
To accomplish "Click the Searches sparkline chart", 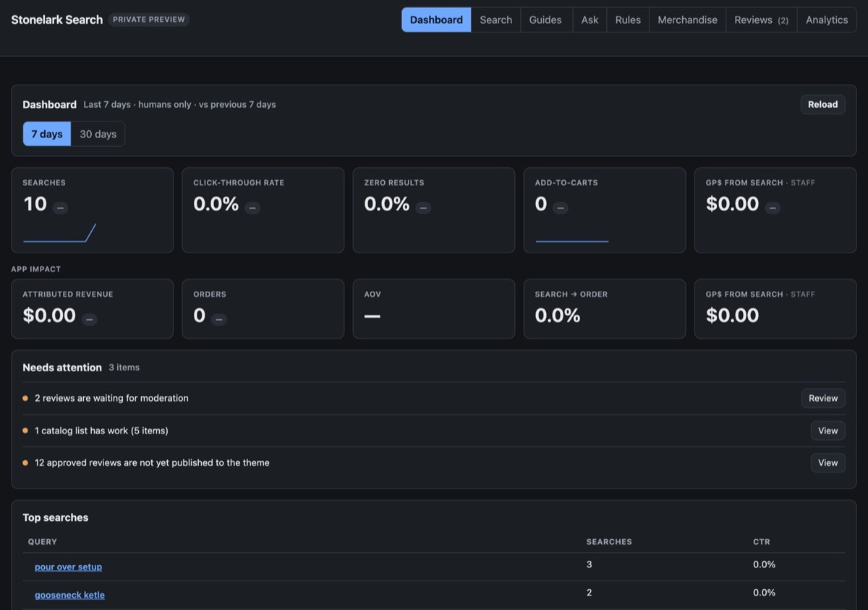I will [59, 233].
